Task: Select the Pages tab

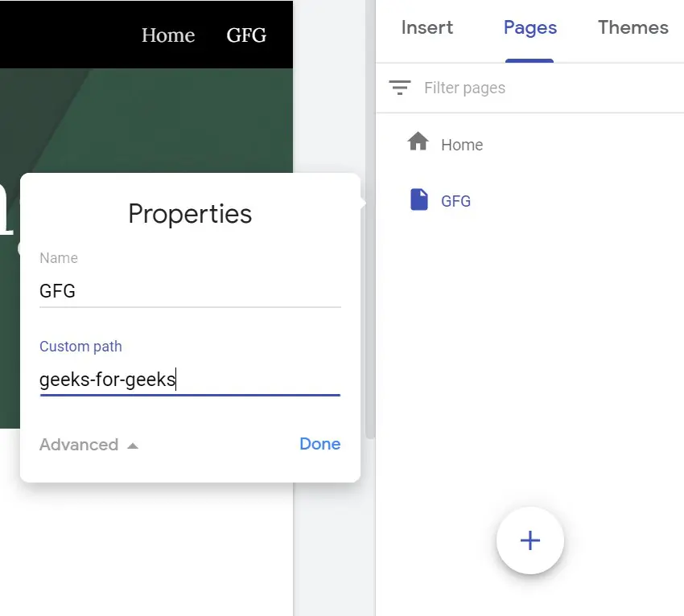Action: point(530,28)
